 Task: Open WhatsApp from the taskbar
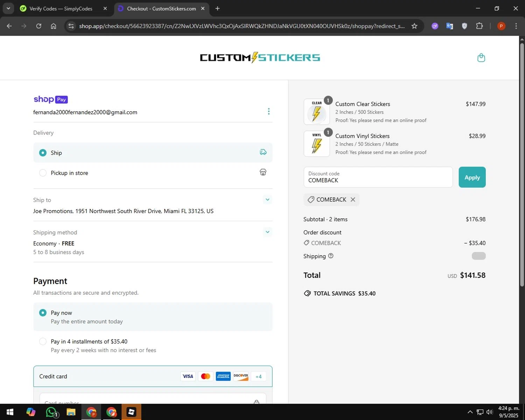pyautogui.click(x=51, y=412)
